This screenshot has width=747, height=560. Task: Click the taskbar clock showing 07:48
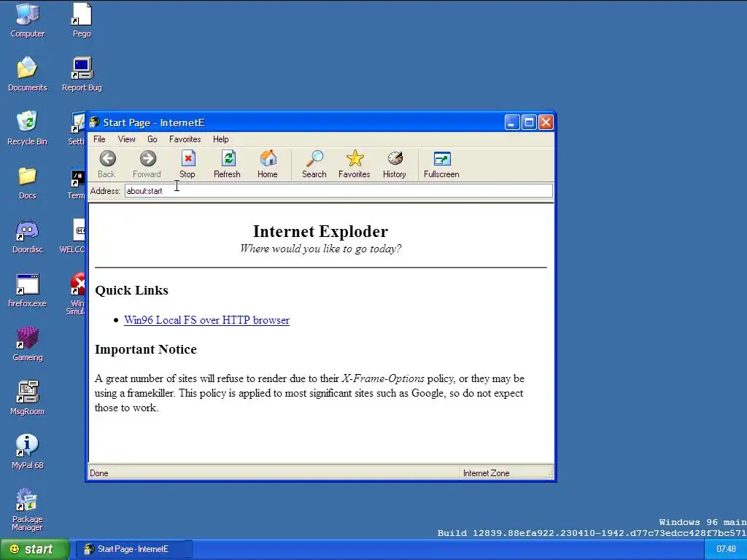(726, 549)
